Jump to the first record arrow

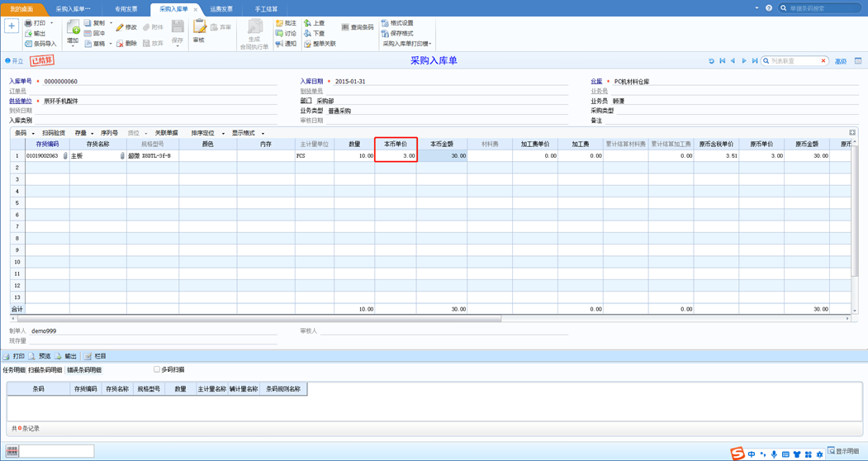723,61
